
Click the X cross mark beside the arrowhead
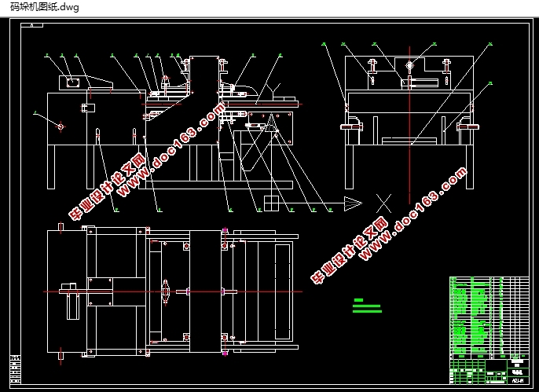383,203
